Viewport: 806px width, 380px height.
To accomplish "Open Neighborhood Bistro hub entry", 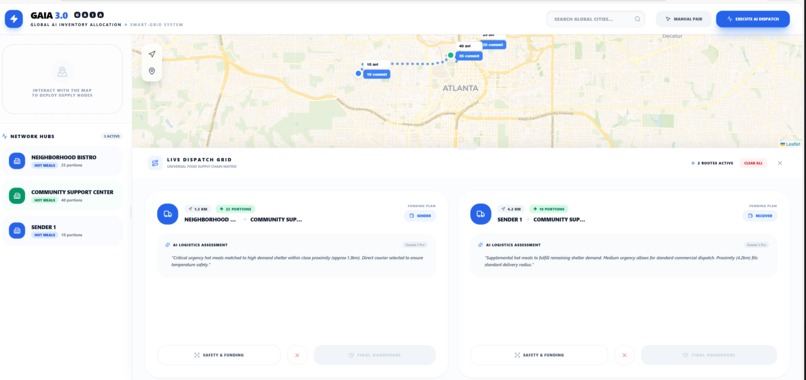I will tap(62, 161).
